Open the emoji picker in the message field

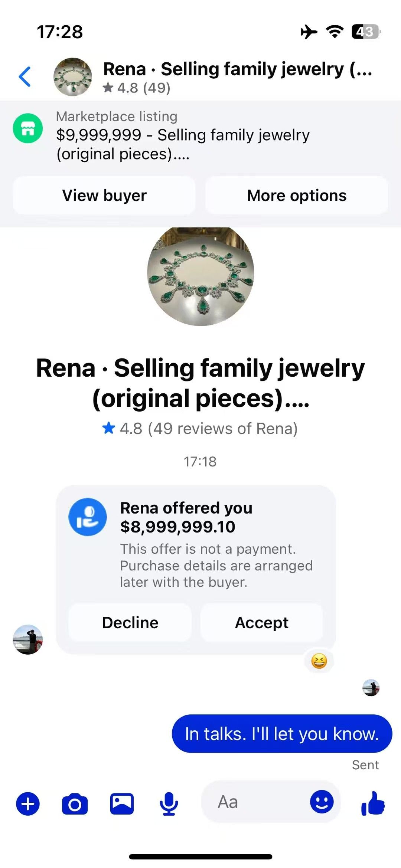[x=322, y=802]
